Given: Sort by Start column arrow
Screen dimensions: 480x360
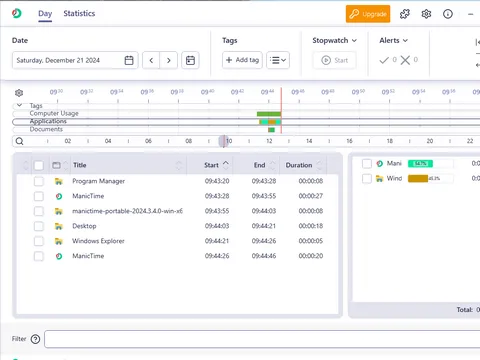Looking at the screenshot, I should tap(226, 165).
